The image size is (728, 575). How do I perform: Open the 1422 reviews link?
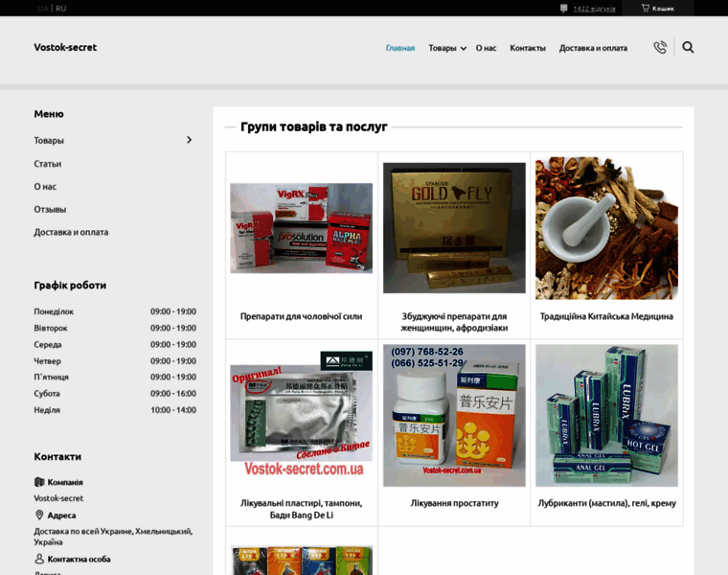tap(594, 9)
